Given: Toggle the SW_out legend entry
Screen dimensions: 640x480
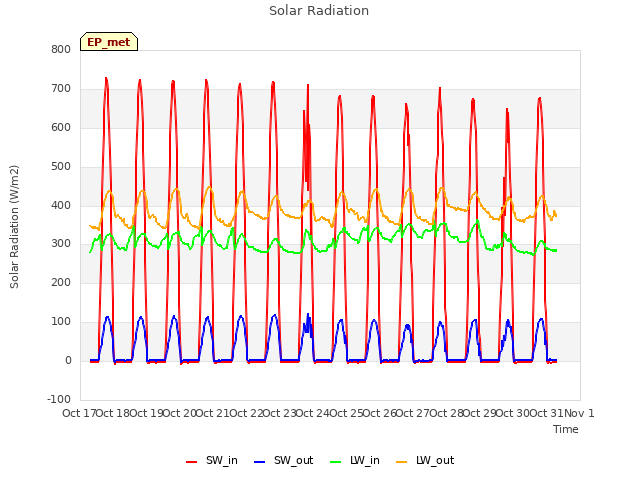Looking at the screenshot, I should (x=284, y=461).
